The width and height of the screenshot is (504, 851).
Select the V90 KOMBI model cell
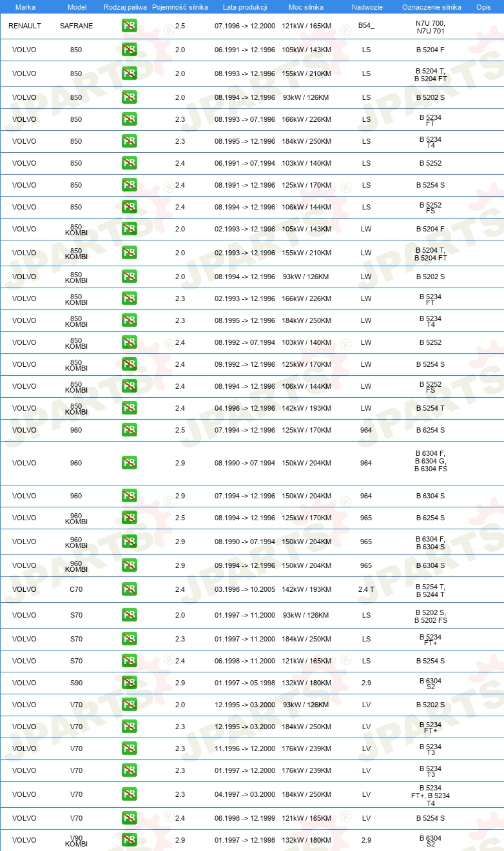click(x=76, y=840)
